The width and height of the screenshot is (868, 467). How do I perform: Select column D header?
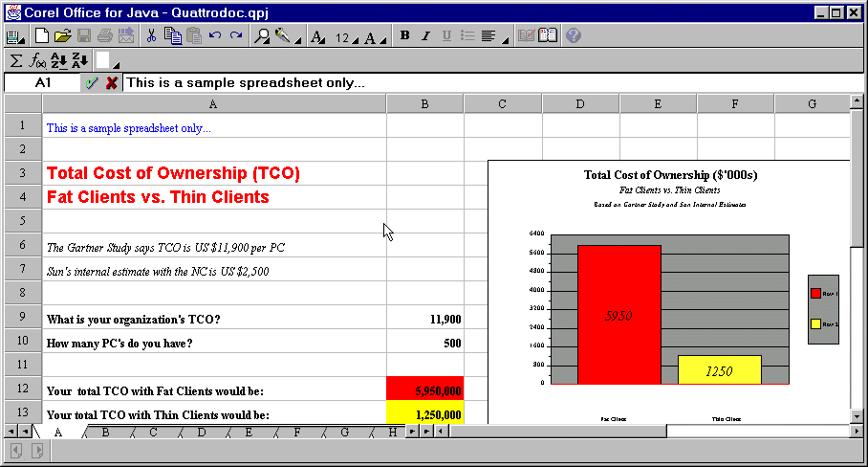pos(580,104)
